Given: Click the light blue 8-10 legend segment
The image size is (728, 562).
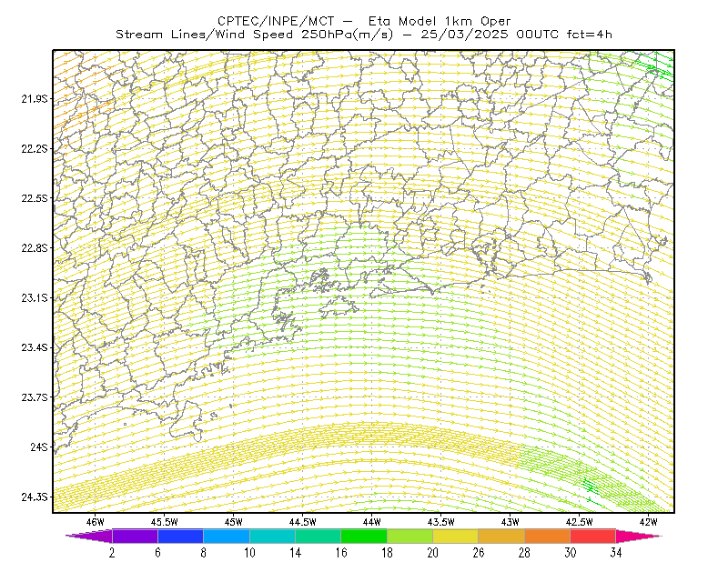Looking at the screenshot, I should pos(227,536).
